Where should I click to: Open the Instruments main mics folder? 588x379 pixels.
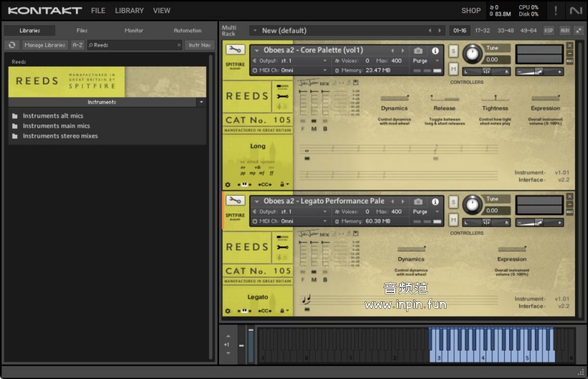[56, 126]
